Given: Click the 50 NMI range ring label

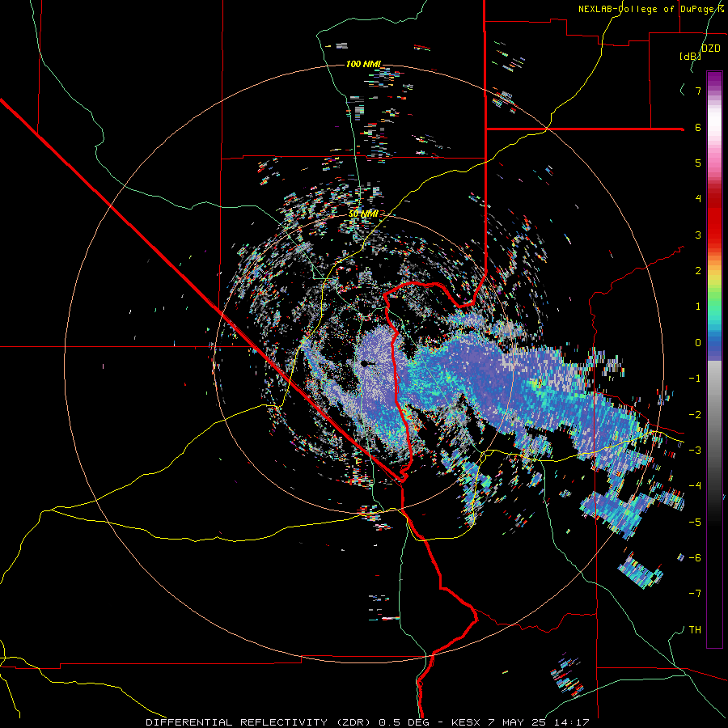Looking at the screenshot, I should click(363, 214).
